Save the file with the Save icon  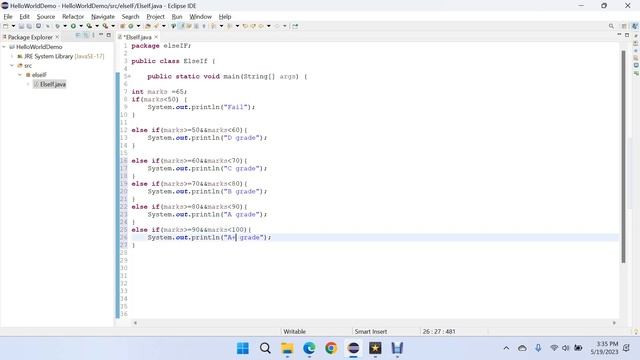(21, 26)
